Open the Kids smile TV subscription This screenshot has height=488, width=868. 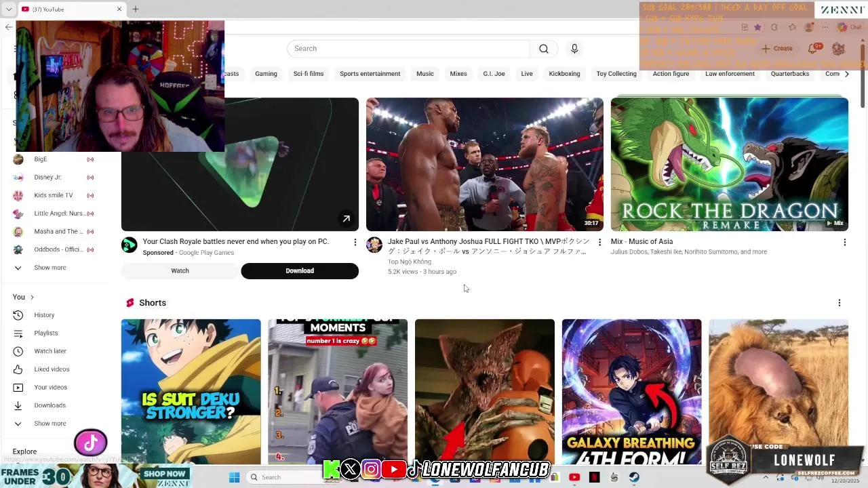[54, 195]
